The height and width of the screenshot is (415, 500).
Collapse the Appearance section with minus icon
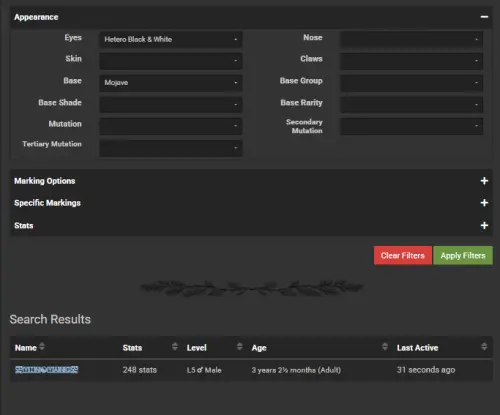(x=484, y=17)
